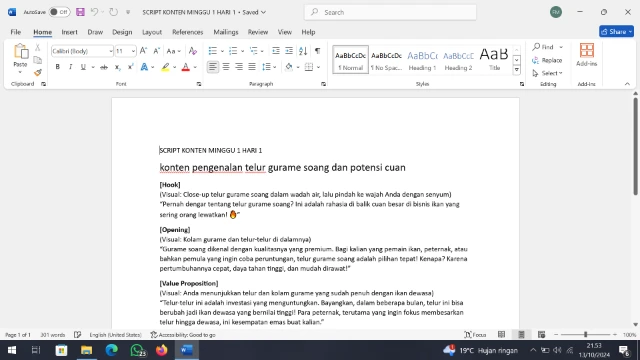640x360 pixels.
Task: Switch to the Insert tab
Action: pos(69,32)
